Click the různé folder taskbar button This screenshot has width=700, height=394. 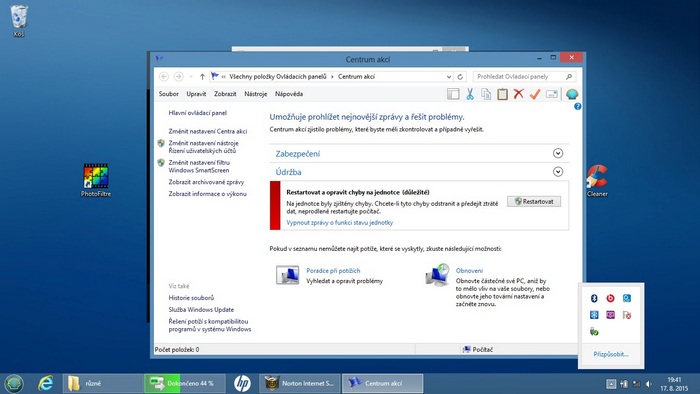103,383
